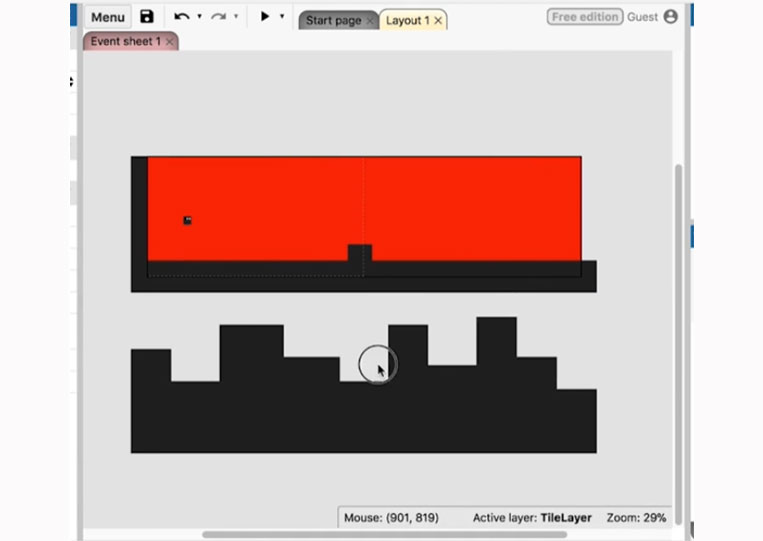Click the horizontal scrollbar of the layout
763x541 pixels.
384,535
